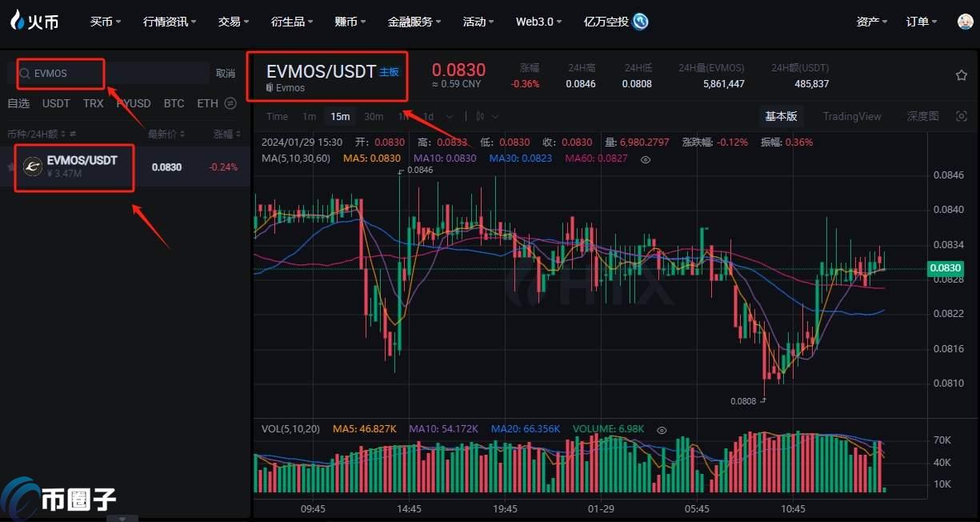Switch to the 30m interval
Viewport: 980px width, 522px height.
374,116
